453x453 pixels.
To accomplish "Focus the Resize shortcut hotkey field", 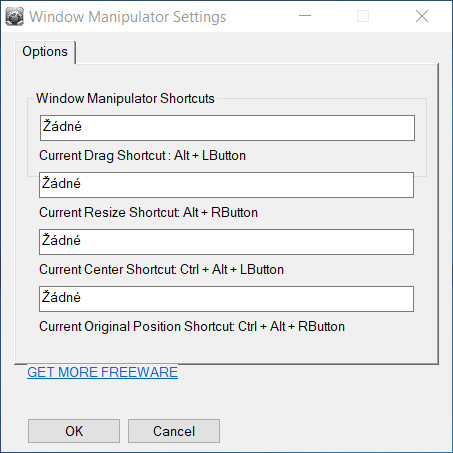I will pos(227,185).
